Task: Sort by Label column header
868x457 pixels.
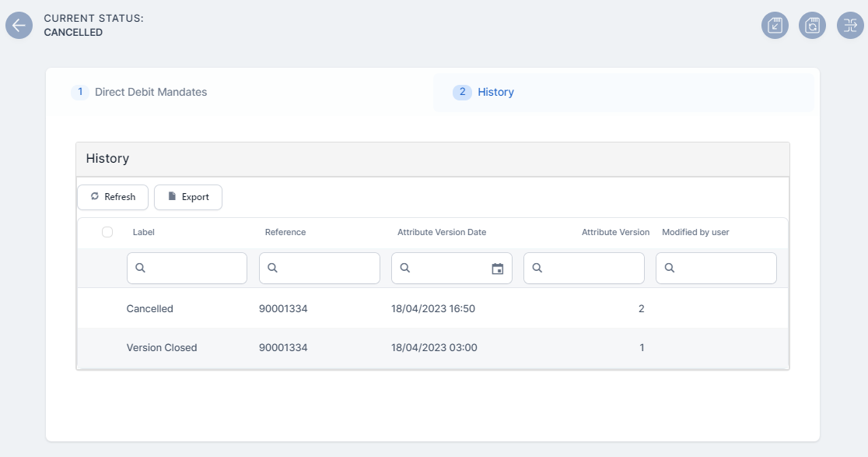Action: pyautogui.click(x=144, y=232)
